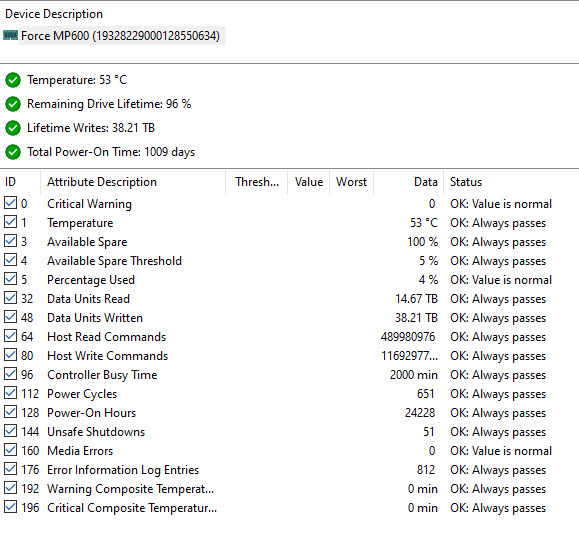
Task: Sort by Attribute Description column header
Action: click(x=133, y=182)
